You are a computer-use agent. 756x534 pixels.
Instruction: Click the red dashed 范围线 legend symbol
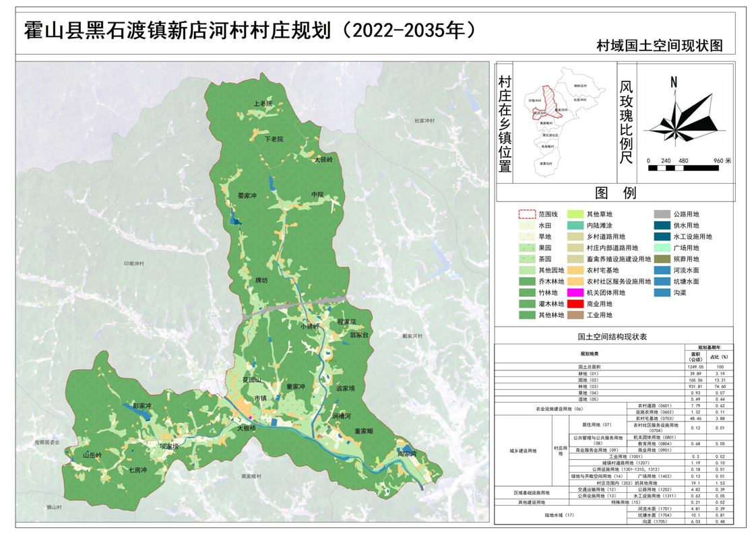pos(526,214)
